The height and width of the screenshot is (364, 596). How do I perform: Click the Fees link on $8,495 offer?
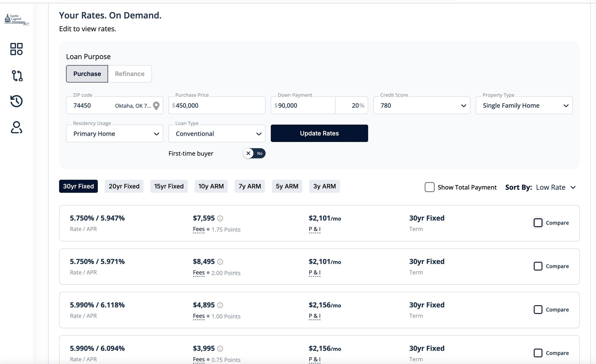[x=199, y=273]
